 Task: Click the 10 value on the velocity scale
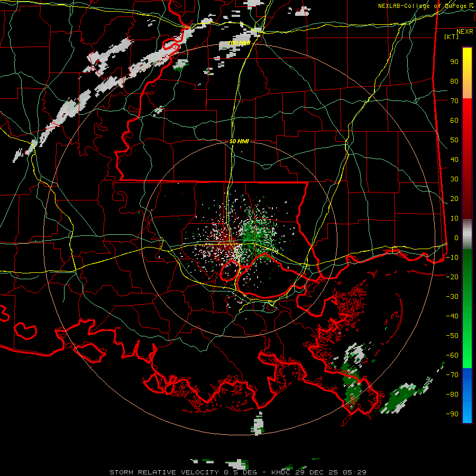click(x=454, y=218)
